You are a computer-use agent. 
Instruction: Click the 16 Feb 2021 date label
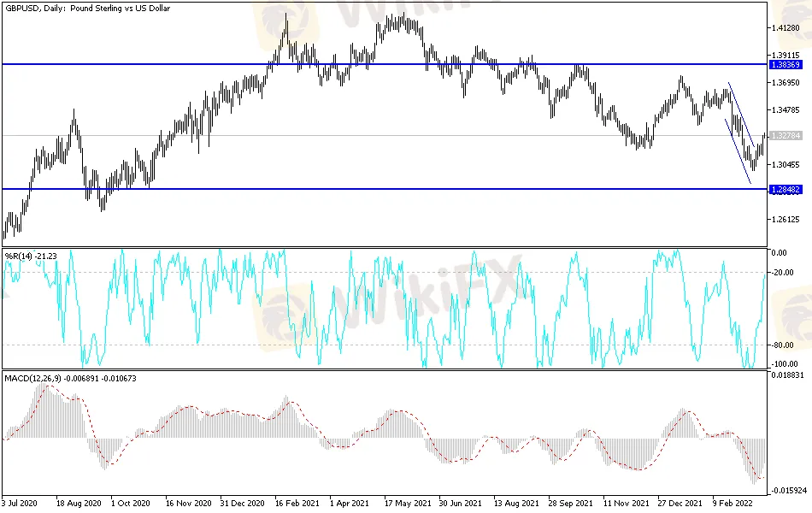(297, 503)
